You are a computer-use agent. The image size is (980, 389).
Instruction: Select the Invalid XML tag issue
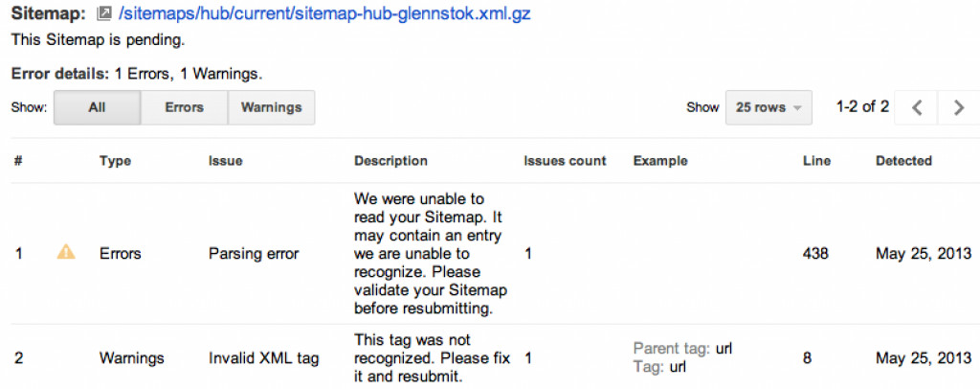click(x=264, y=358)
